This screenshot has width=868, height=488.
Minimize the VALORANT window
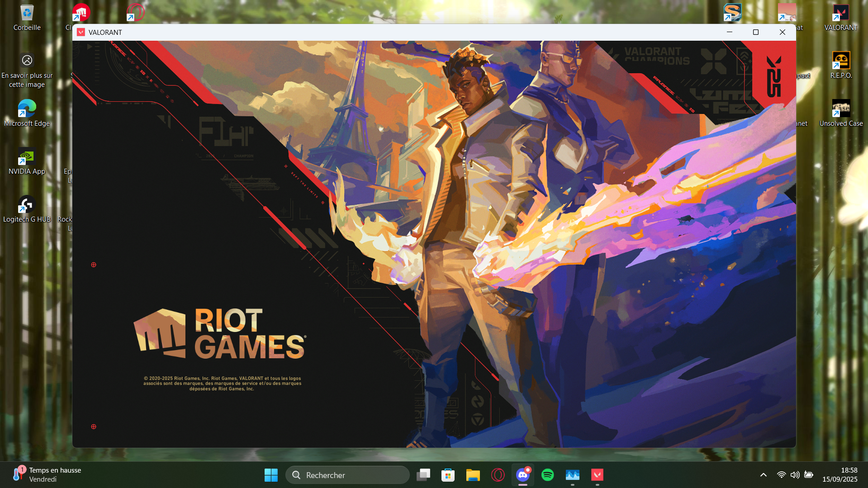pyautogui.click(x=729, y=32)
